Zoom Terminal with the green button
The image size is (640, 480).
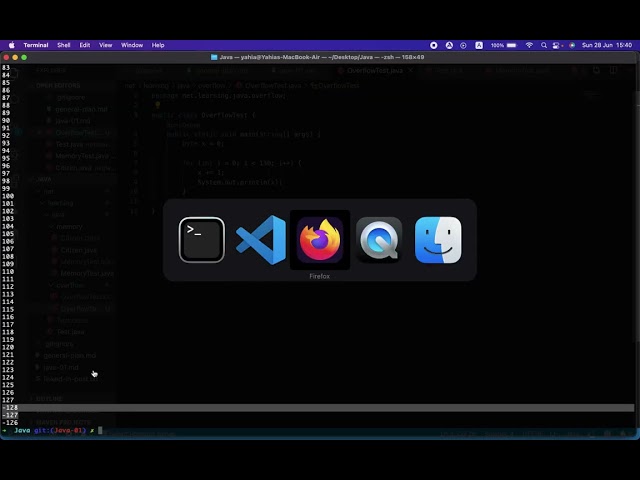pos(24,58)
